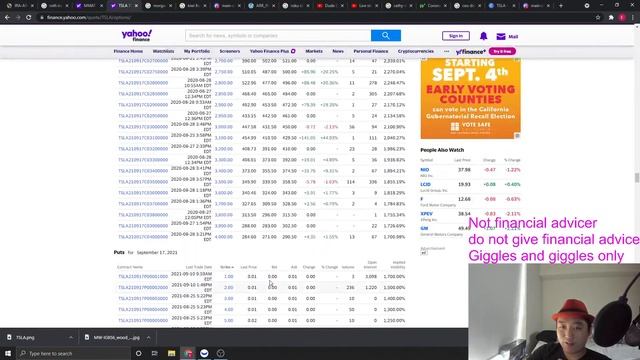Click the Last Price puts column header

[249, 267]
